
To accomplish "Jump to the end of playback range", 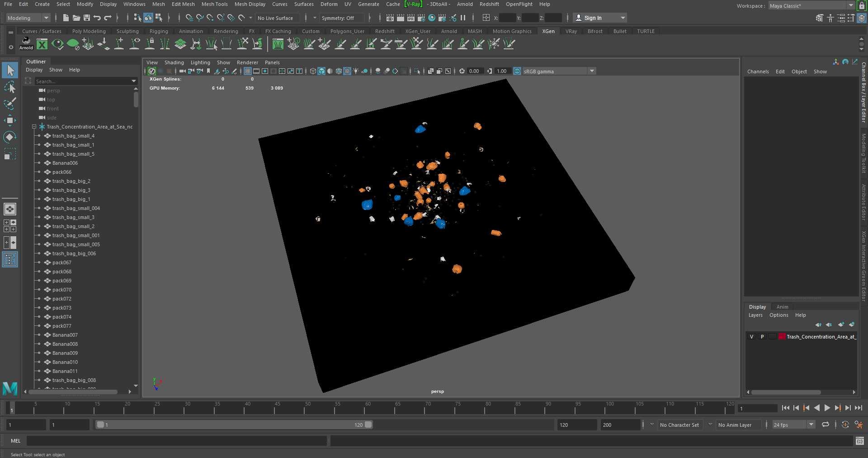I will tap(858, 408).
